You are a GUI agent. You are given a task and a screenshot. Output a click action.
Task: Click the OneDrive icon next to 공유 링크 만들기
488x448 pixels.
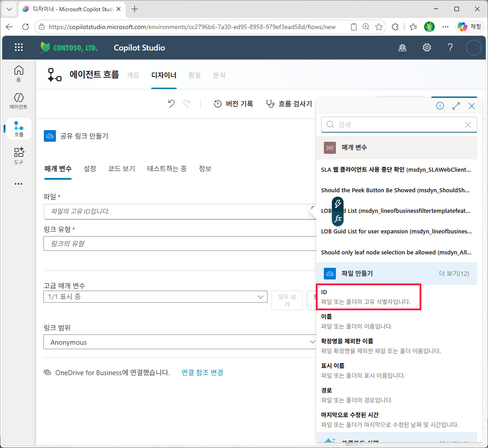click(x=50, y=136)
